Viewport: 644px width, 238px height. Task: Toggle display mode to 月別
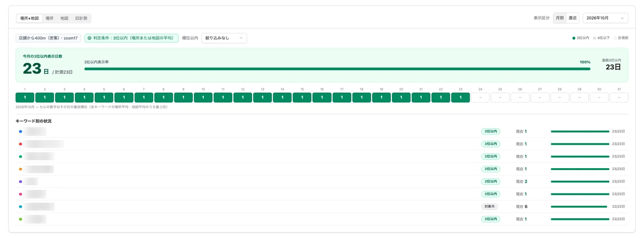click(x=559, y=18)
